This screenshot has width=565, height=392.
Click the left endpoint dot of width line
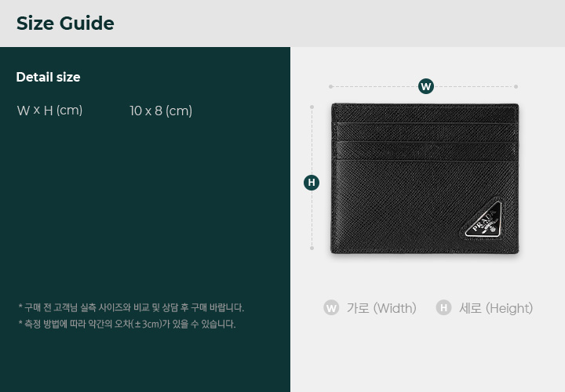click(x=331, y=86)
